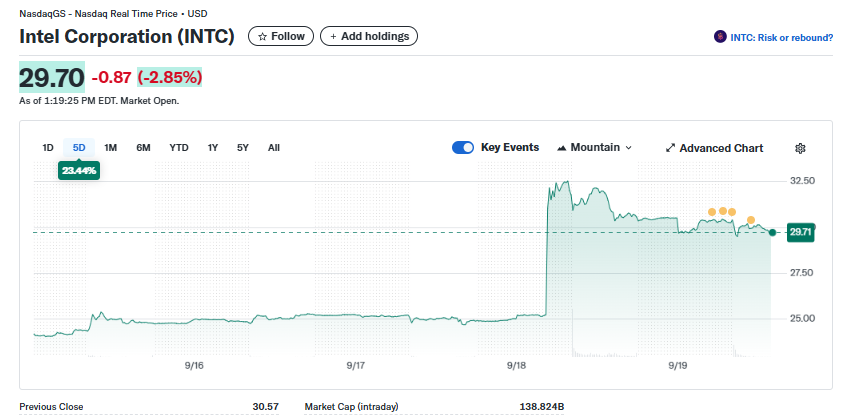
Task: Open chart settings gear icon
Action: (x=800, y=148)
